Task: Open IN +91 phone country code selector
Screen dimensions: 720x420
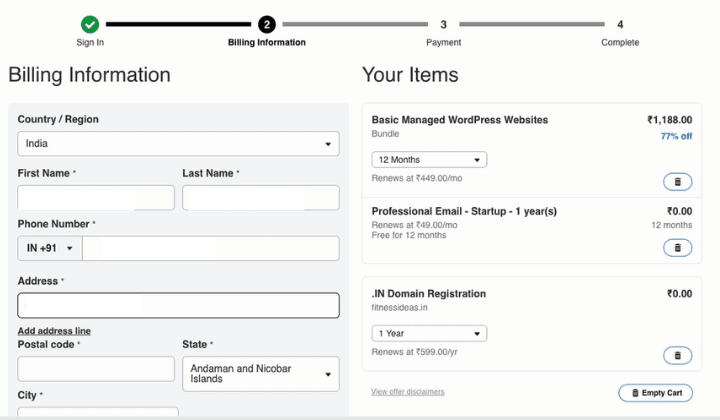Action: 49,248
